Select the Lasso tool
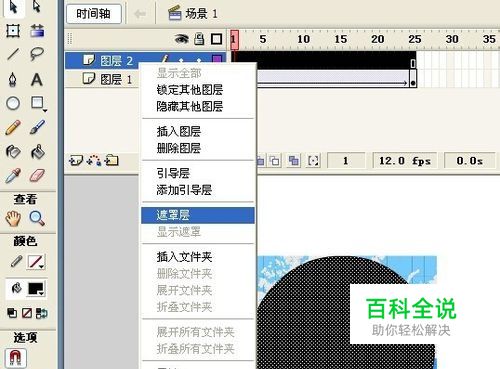Screen dimensions: 500x369 pyautogui.click(x=37, y=54)
